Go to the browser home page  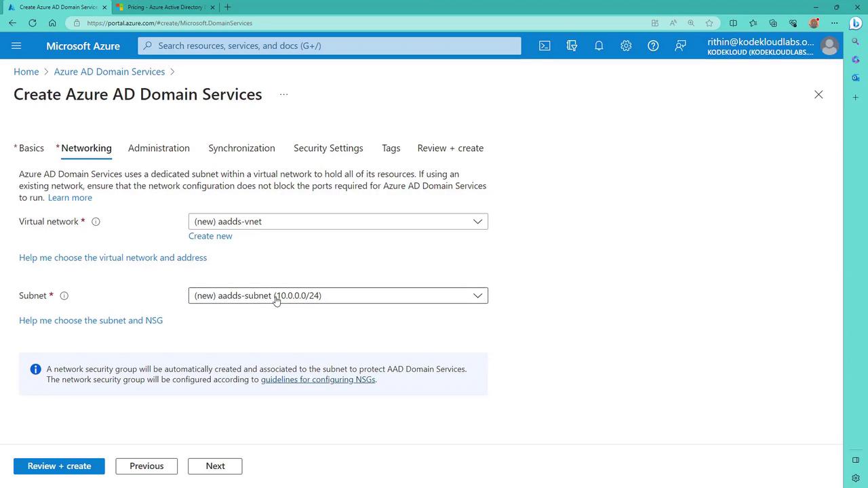(x=52, y=23)
